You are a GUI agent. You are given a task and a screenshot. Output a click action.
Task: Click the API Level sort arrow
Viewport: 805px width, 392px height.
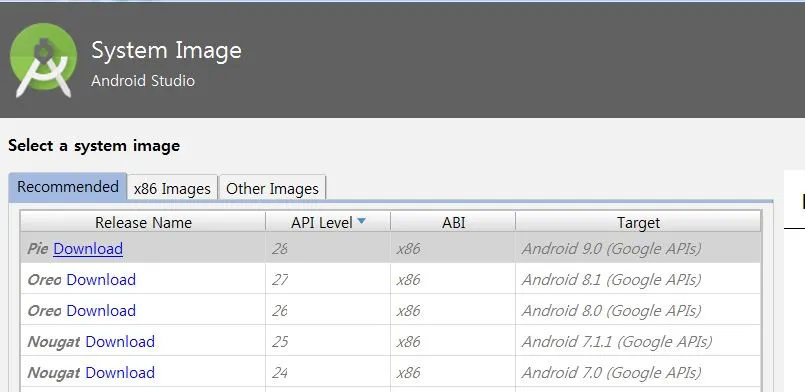[361, 221]
